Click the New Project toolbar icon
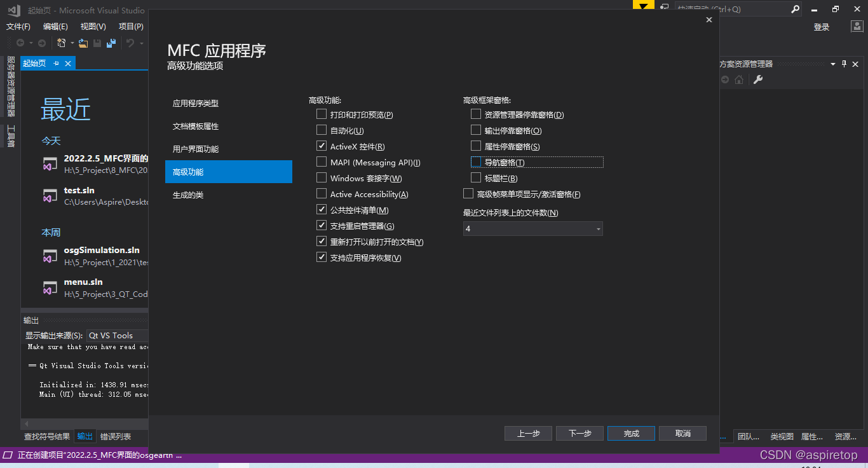 62,43
